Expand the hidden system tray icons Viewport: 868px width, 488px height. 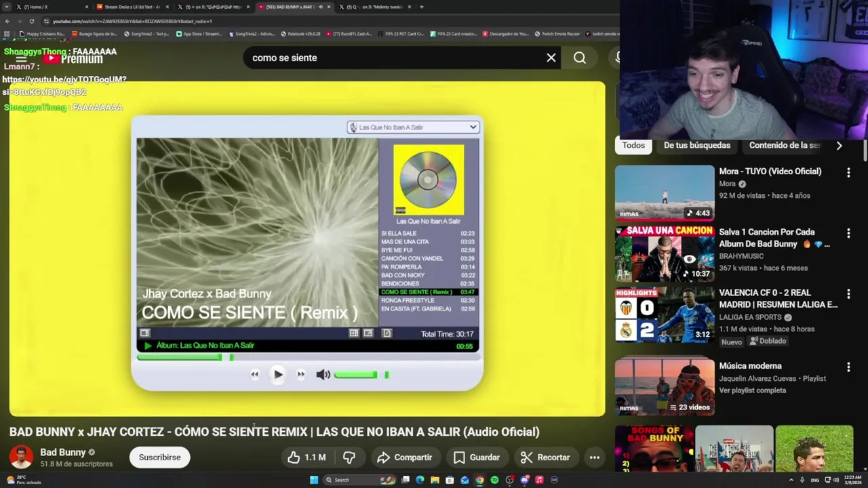(791, 480)
